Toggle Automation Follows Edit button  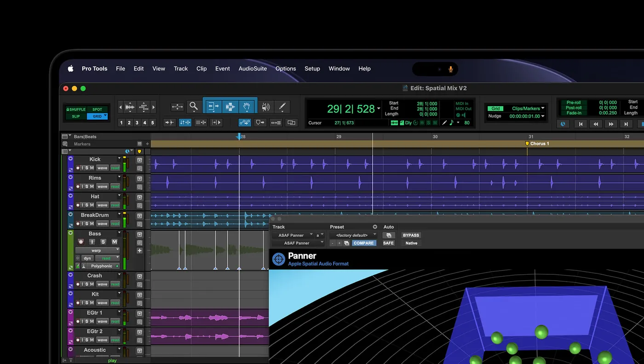(x=245, y=122)
